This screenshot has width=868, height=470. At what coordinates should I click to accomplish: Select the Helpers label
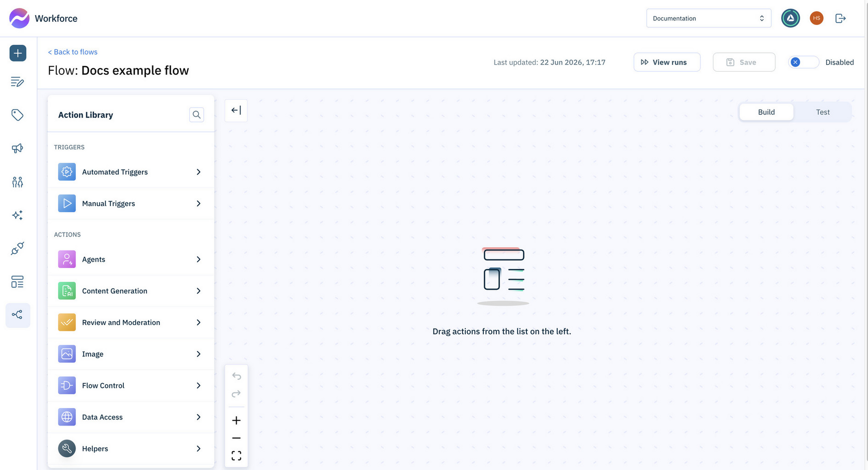pos(95,448)
